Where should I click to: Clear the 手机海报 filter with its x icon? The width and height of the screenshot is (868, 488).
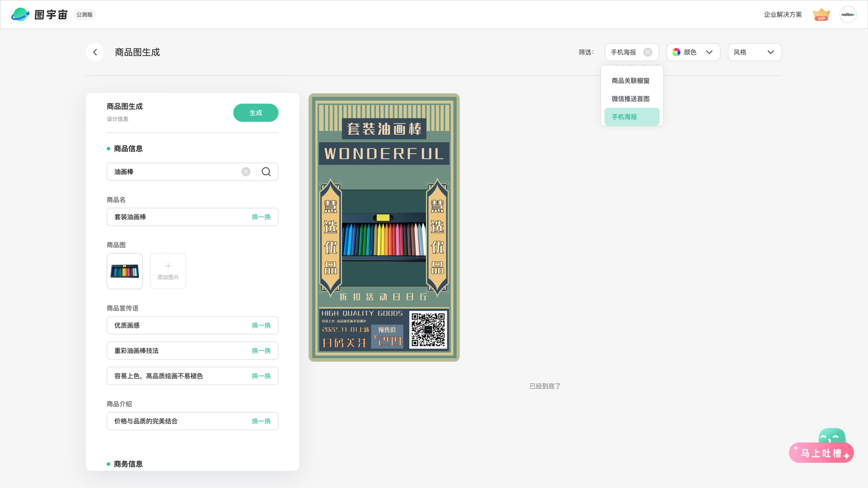pyautogui.click(x=648, y=52)
